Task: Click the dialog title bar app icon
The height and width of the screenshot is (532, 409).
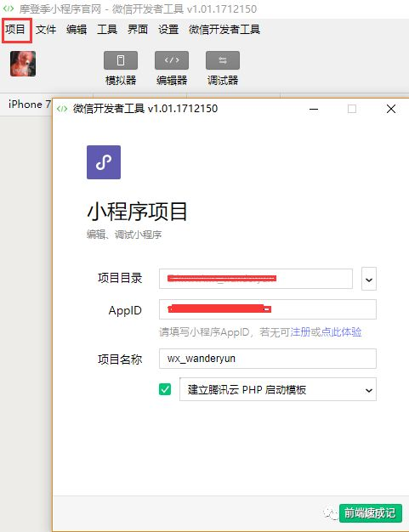Action: (x=62, y=109)
